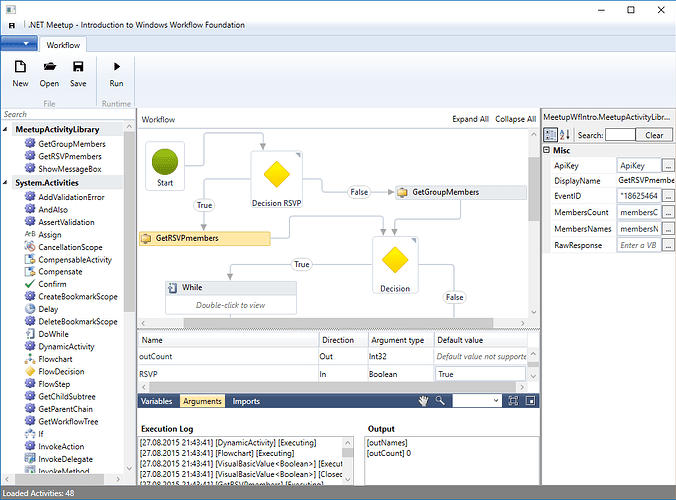This screenshot has width=676, height=500.
Task: Click the Save disk icon
Action: coord(78,67)
